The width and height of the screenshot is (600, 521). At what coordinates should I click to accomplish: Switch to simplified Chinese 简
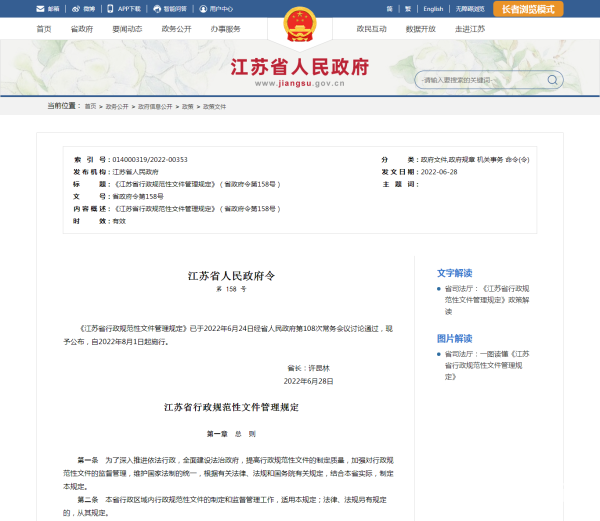click(x=390, y=9)
